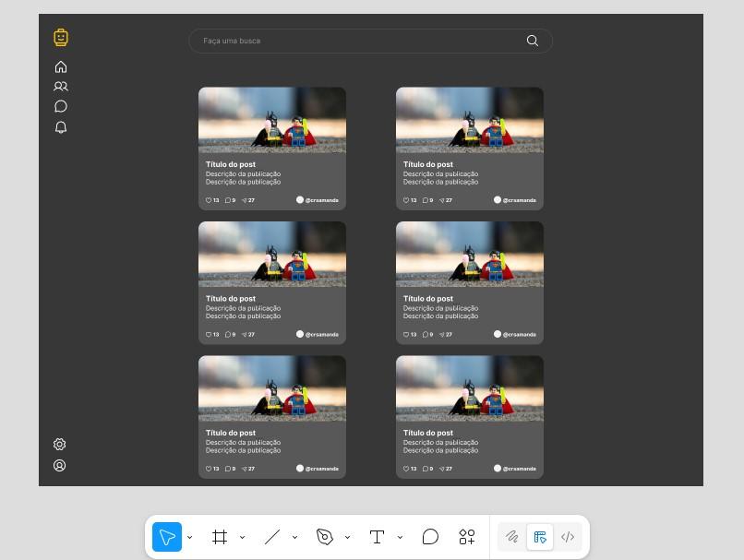Screen dimensions: 744x560
Task: Expand the Frame tool dropdown arrow
Action: pyautogui.click(x=243, y=537)
